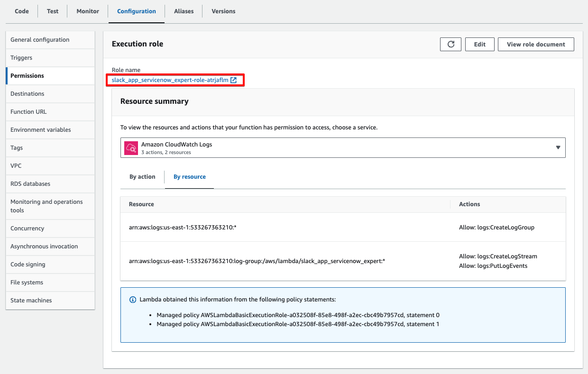Viewport: 588px width, 374px height.
Task: Open Concurrency in sidebar
Action: 50,228
